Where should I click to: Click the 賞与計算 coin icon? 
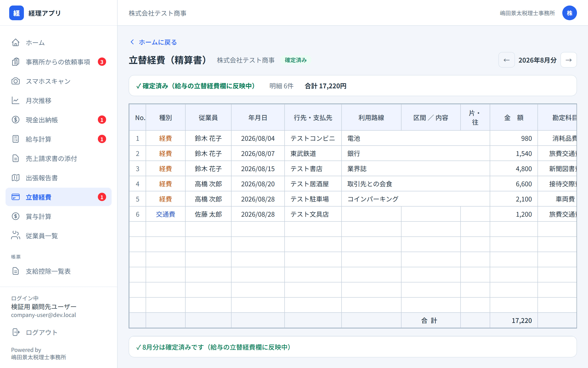[16, 216]
